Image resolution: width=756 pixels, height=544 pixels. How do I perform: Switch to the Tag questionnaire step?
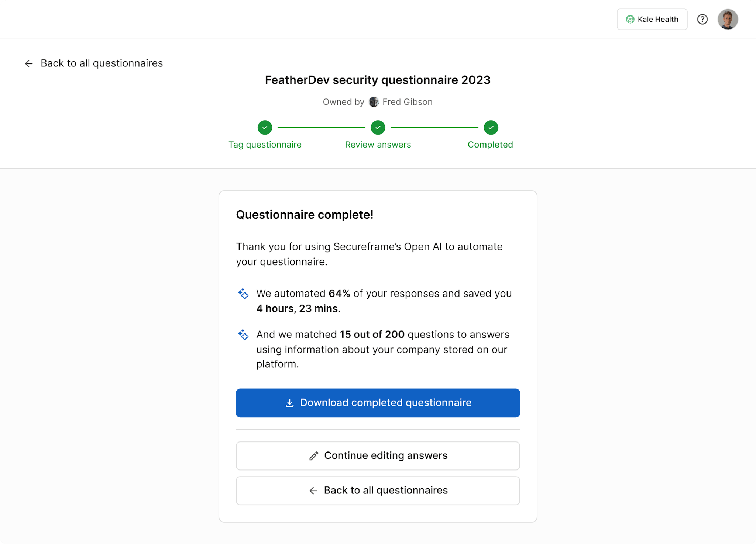(x=265, y=145)
